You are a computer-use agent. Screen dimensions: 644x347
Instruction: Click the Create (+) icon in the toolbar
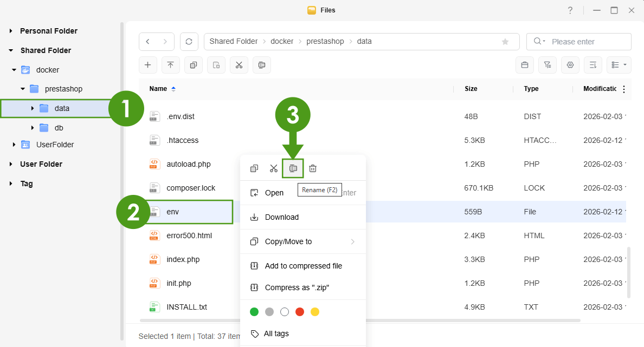tap(148, 65)
